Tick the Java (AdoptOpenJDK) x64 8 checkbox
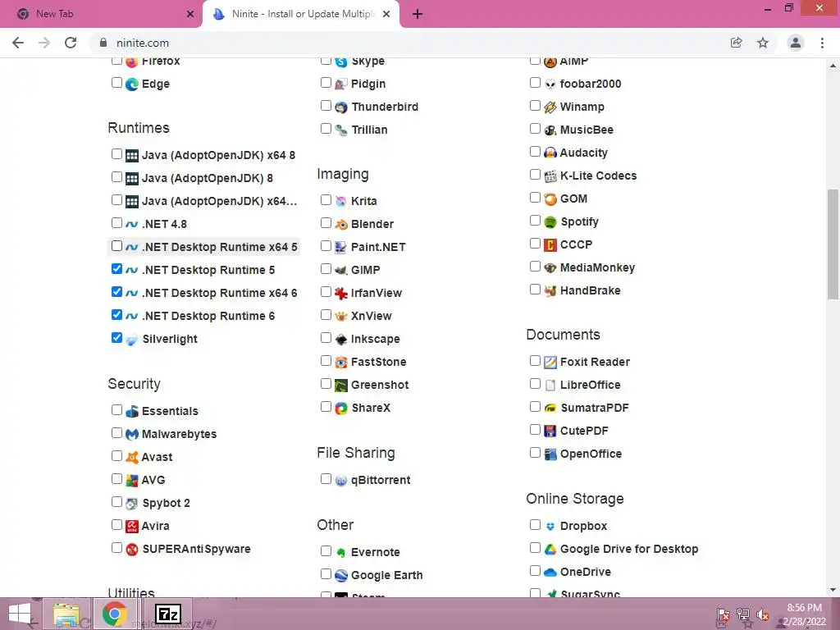 [116, 153]
